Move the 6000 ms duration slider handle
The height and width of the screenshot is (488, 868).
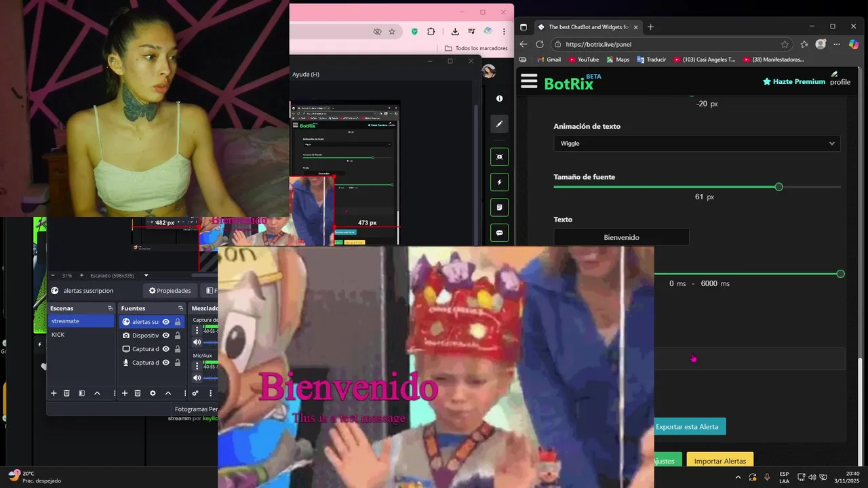tap(840, 274)
